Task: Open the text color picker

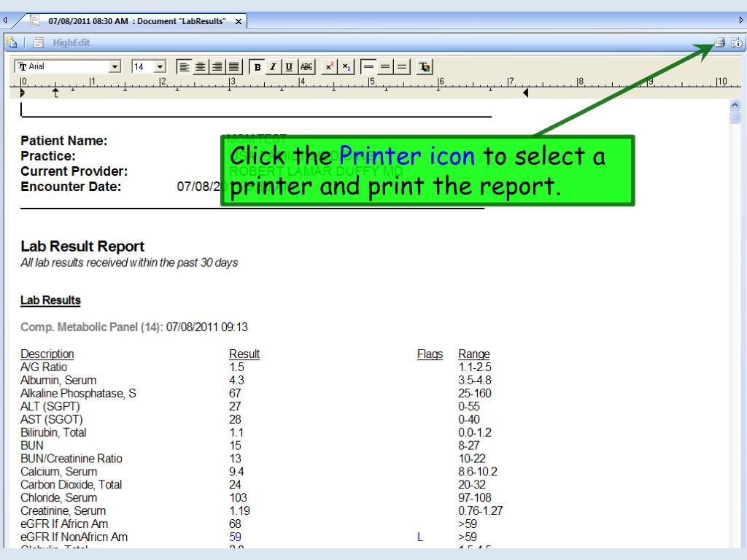Action: pos(424,66)
